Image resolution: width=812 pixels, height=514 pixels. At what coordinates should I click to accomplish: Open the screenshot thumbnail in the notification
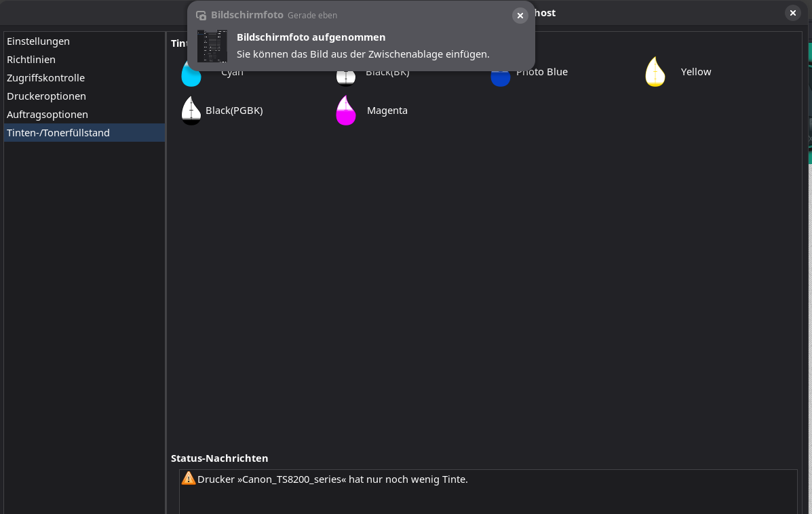coord(212,46)
